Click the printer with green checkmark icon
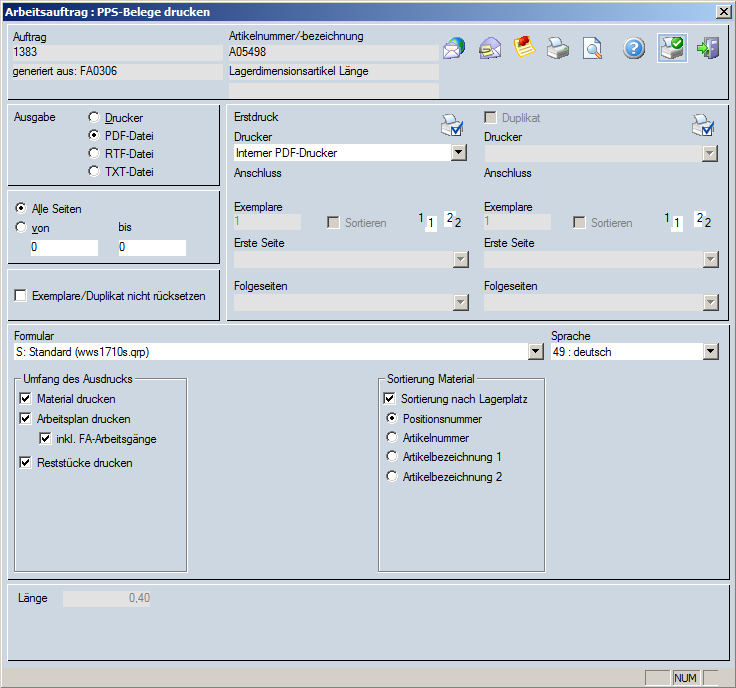Viewport: 736px width, 688px height. click(x=671, y=48)
